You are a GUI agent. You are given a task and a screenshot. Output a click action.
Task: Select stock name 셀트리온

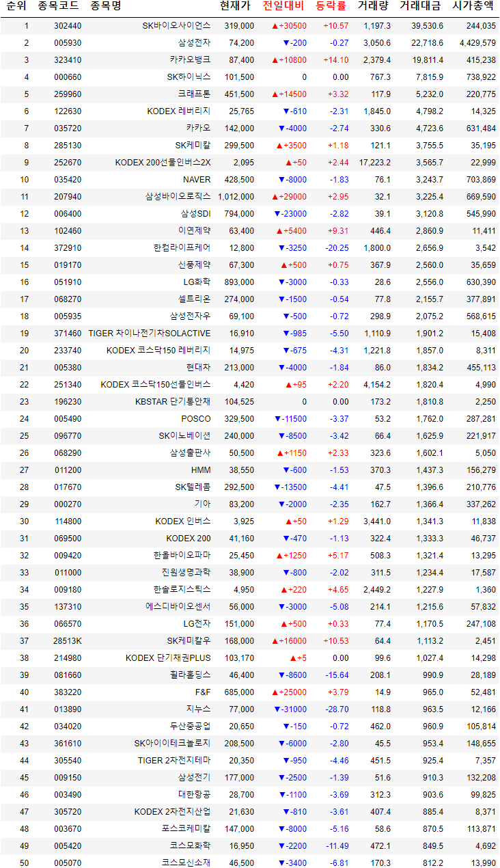point(194,299)
